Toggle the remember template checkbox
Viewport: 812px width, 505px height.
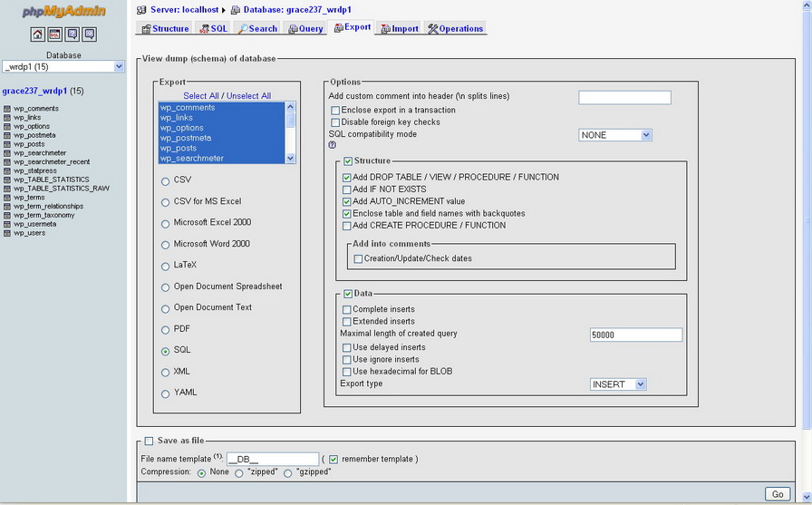(333, 460)
